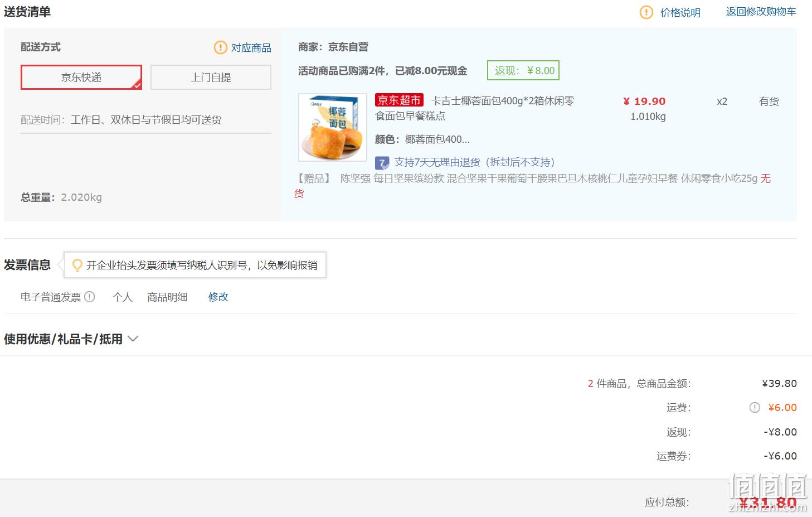Screen dimensions: 812x517
Task: Click the 对应商品 exclamation icon
Action: pyautogui.click(x=221, y=47)
